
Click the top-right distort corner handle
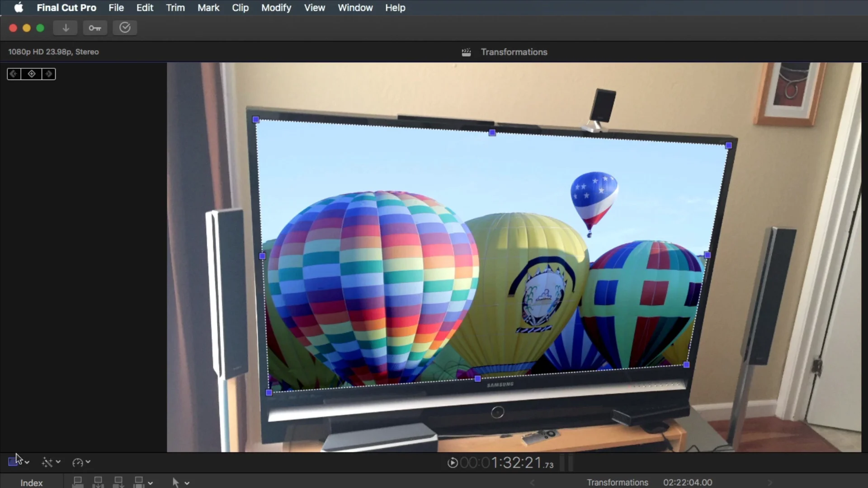(x=728, y=145)
